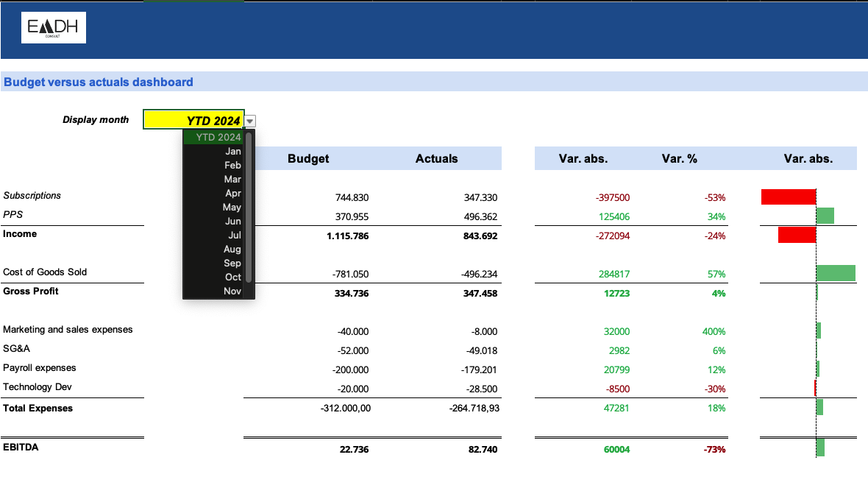
Task: Click the EADH Consult logo
Action: (x=54, y=28)
